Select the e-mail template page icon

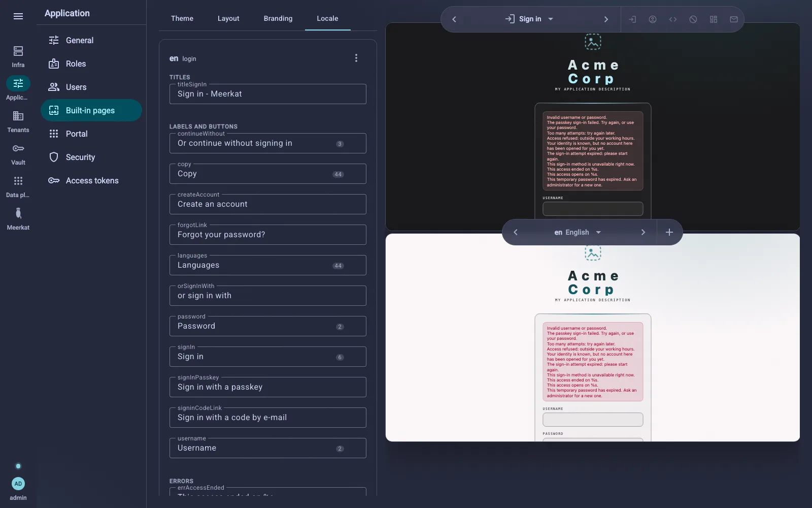click(x=734, y=19)
